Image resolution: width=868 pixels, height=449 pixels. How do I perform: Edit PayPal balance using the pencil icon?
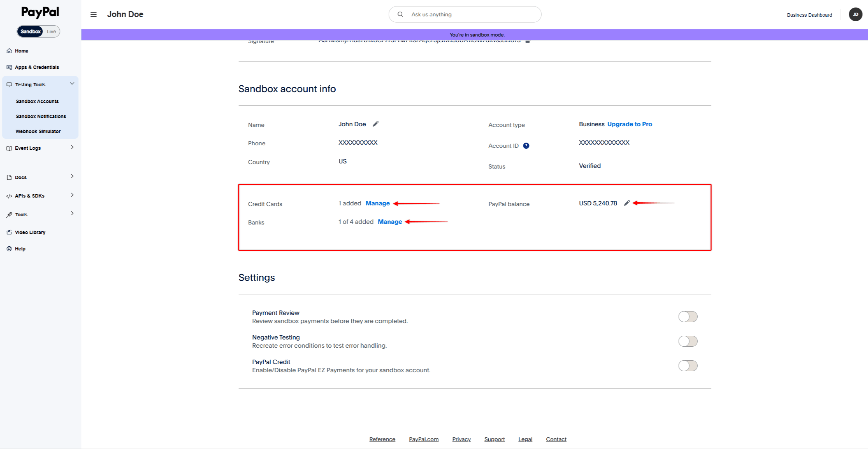(x=627, y=203)
